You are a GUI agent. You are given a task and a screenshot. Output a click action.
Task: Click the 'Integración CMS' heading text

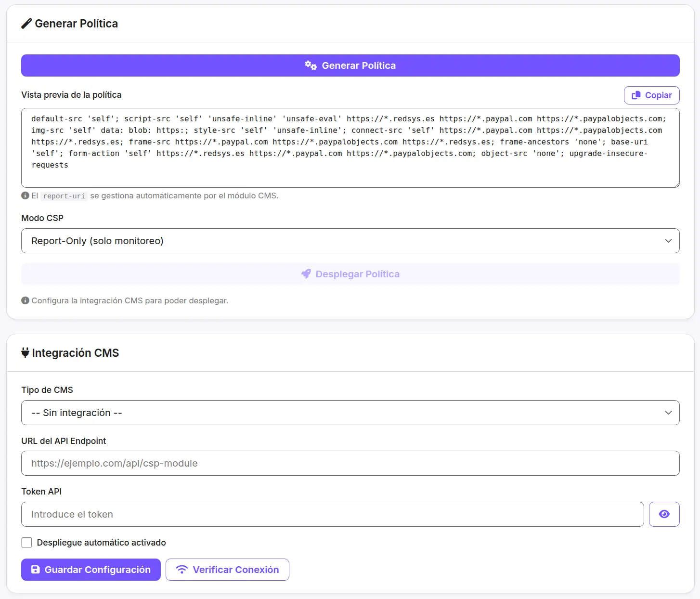[76, 353]
